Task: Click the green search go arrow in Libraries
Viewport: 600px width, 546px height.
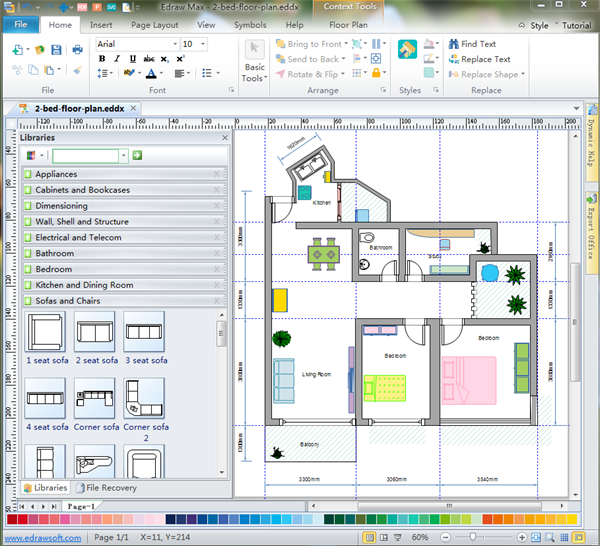Action: pyautogui.click(x=137, y=155)
